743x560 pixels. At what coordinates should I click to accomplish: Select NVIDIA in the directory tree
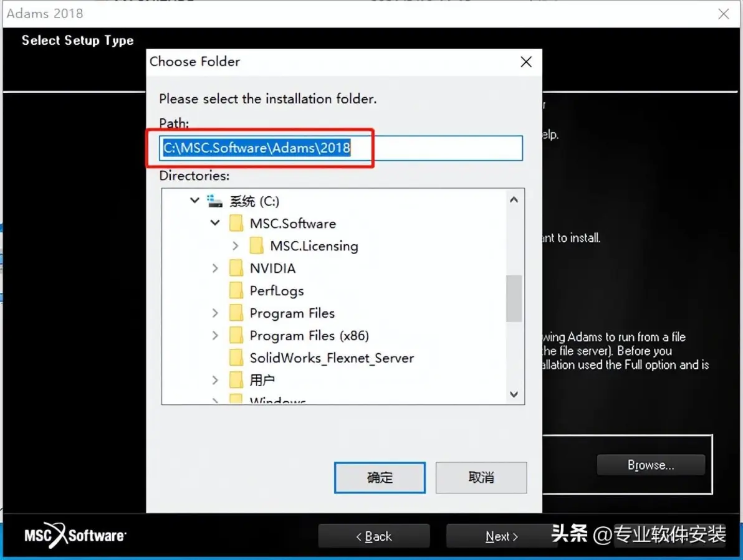click(272, 268)
